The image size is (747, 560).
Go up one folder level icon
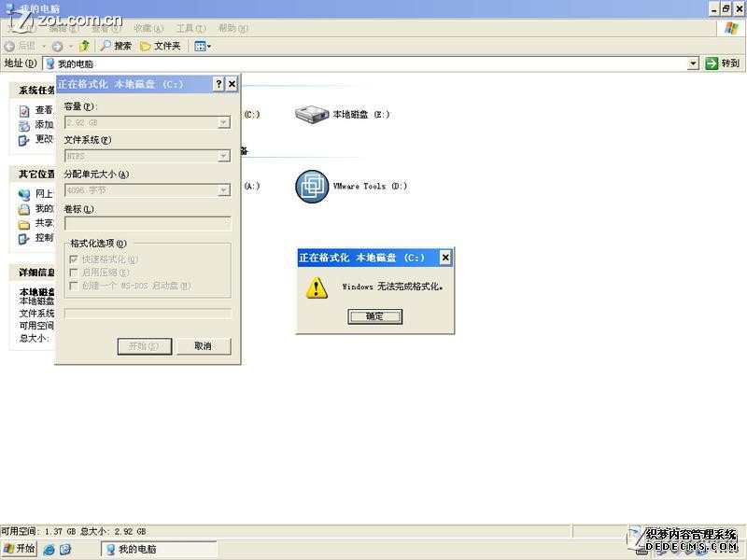click(x=84, y=46)
